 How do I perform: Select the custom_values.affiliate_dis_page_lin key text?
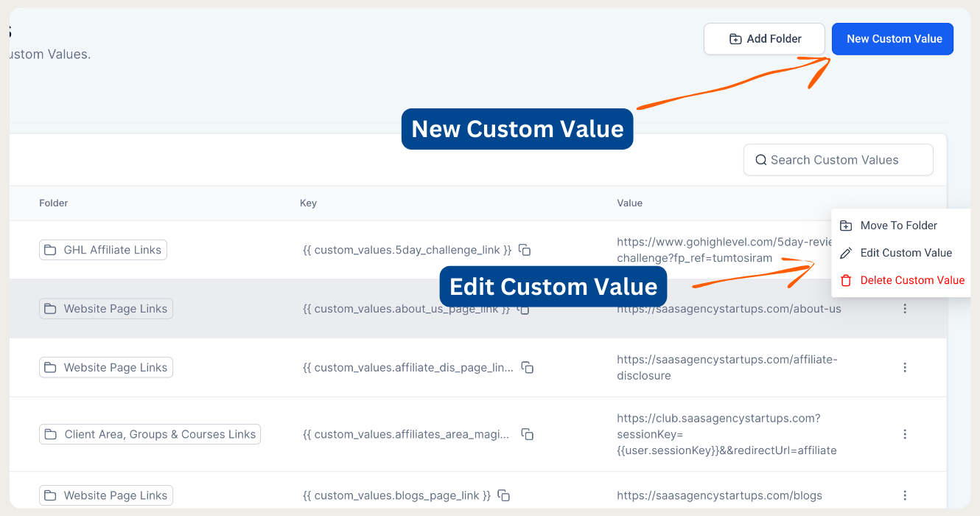[408, 367]
